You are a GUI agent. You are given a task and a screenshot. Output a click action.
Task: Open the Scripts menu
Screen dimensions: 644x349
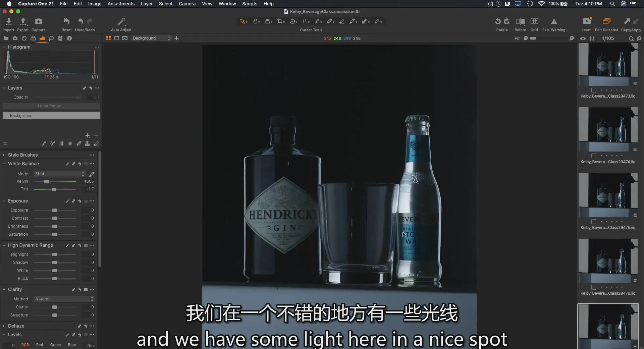click(250, 4)
